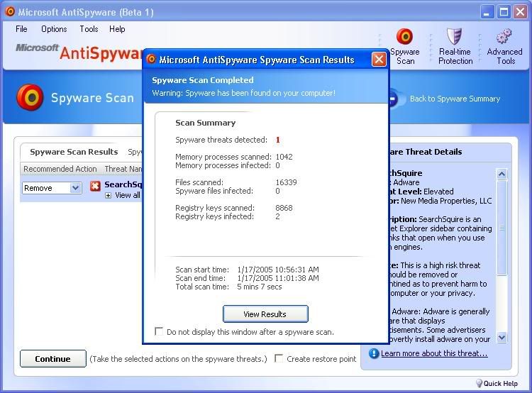Select the Spyware Scan Results tab
532x393 pixels.
tap(74, 152)
